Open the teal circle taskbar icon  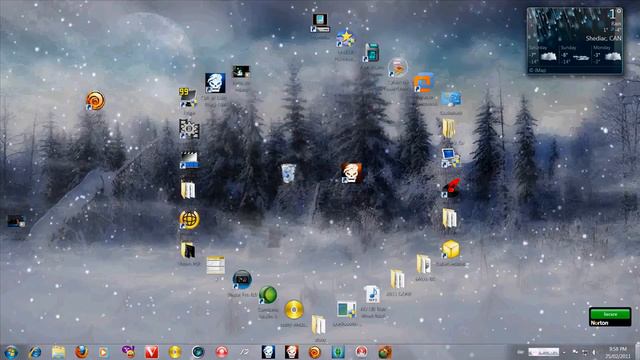tap(198, 352)
